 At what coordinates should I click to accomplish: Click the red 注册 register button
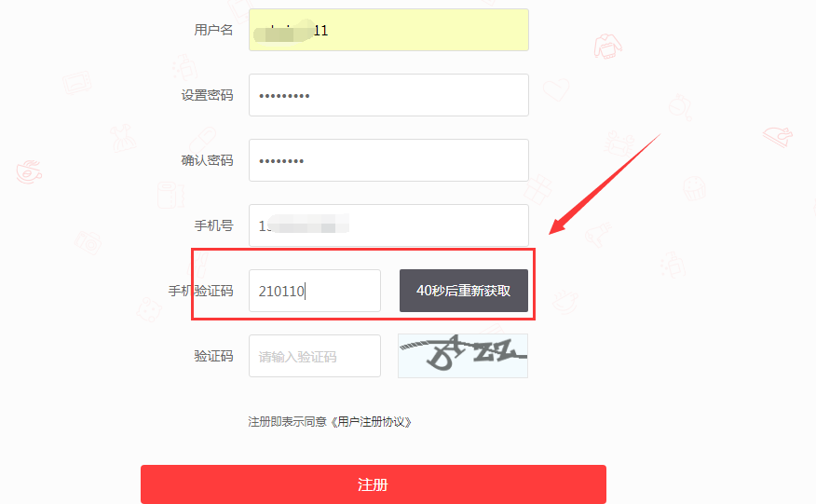(374, 484)
